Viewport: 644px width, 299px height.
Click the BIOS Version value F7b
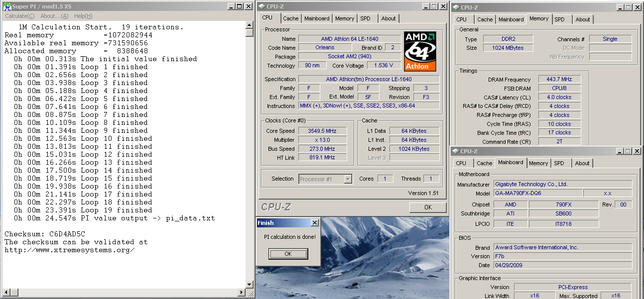(563, 256)
